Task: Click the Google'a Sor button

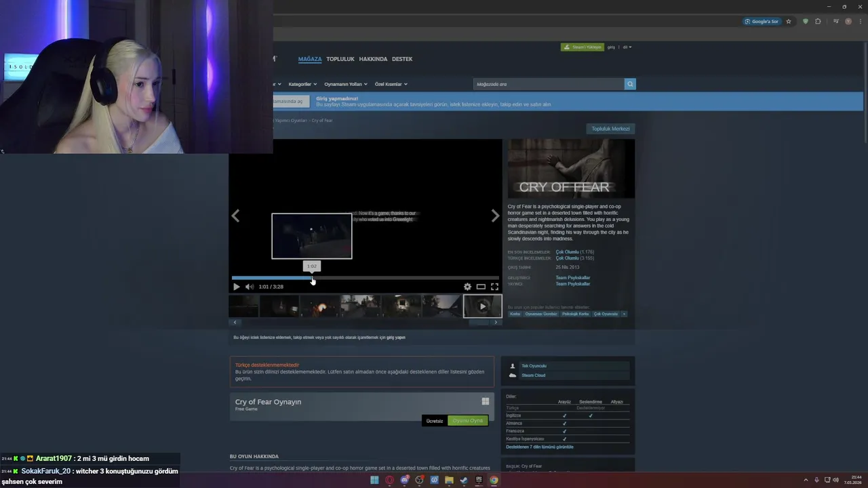Action: pyautogui.click(x=762, y=21)
